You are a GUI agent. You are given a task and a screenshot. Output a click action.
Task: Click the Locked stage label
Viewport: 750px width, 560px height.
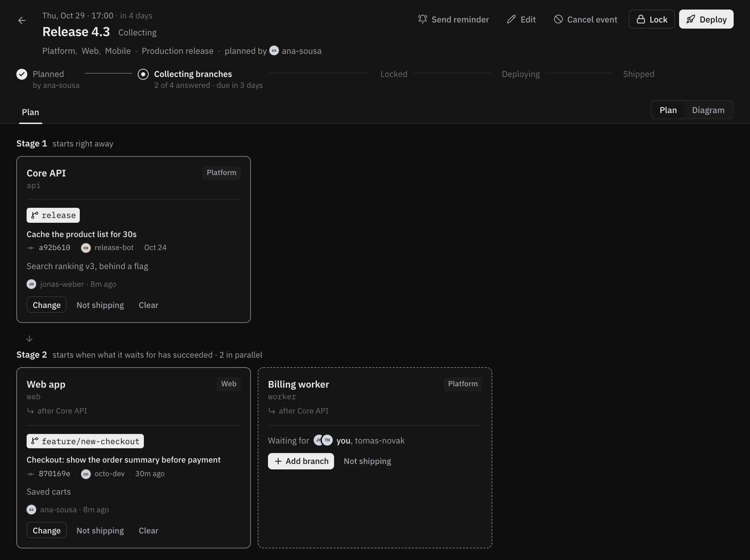point(394,74)
